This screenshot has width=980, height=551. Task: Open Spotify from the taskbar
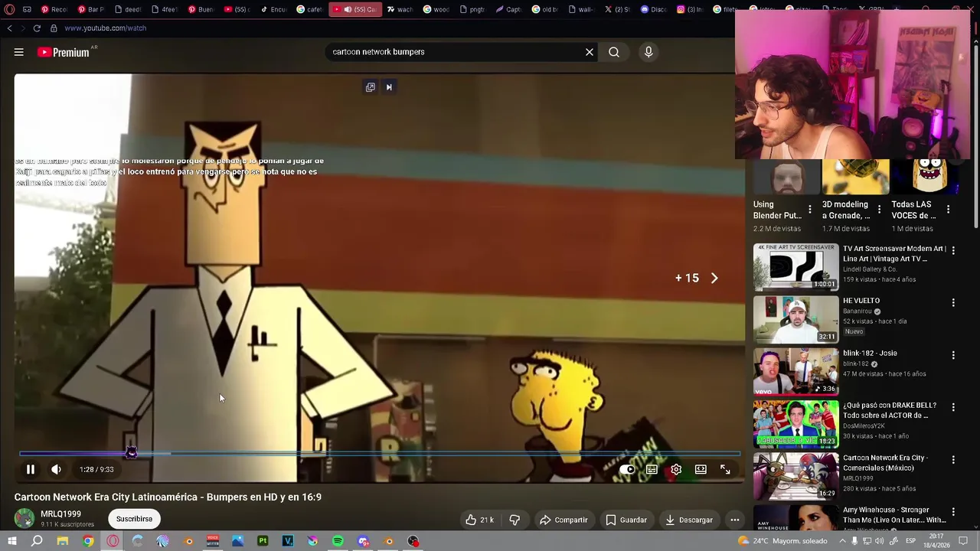338,541
